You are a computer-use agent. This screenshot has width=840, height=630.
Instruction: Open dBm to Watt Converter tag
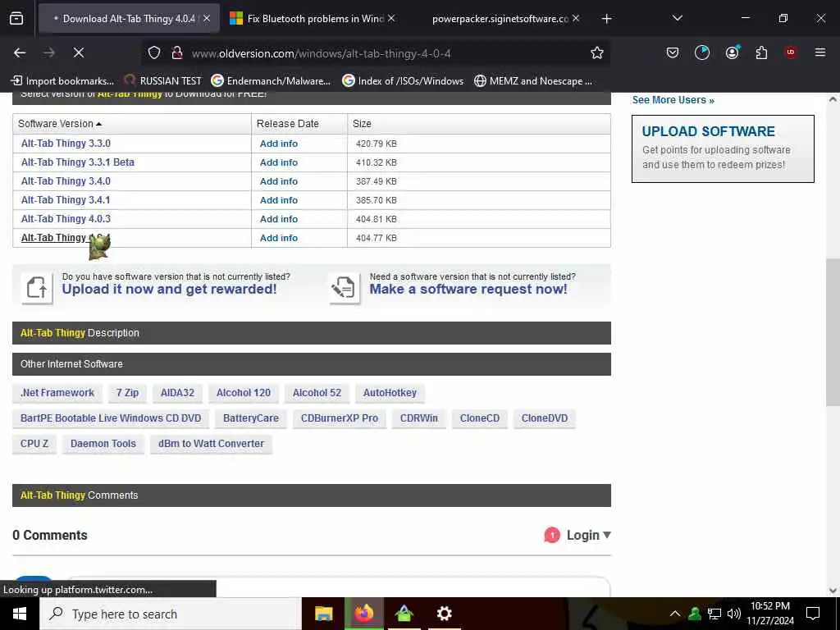tap(211, 444)
